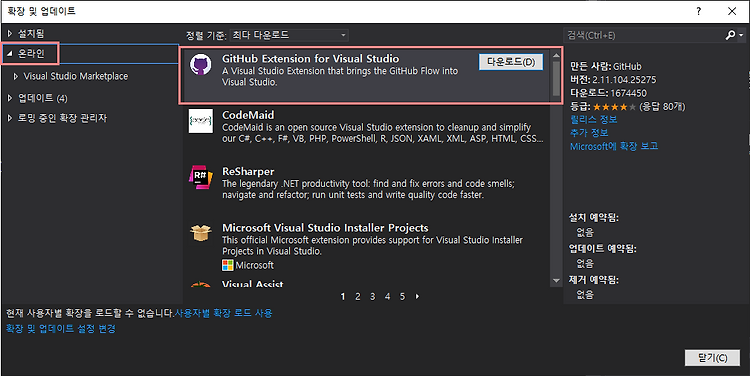Close the dialog with X button
The image size is (750, 376).
click(x=732, y=11)
